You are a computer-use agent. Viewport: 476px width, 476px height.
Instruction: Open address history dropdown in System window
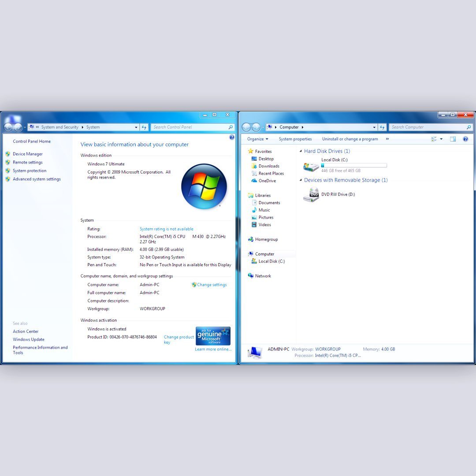coord(136,127)
